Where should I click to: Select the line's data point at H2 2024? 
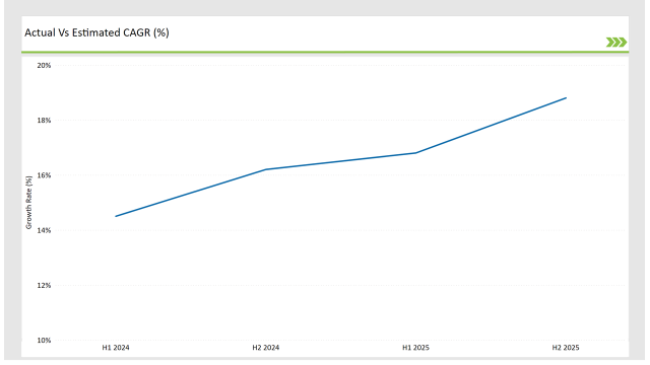click(266, 169)
